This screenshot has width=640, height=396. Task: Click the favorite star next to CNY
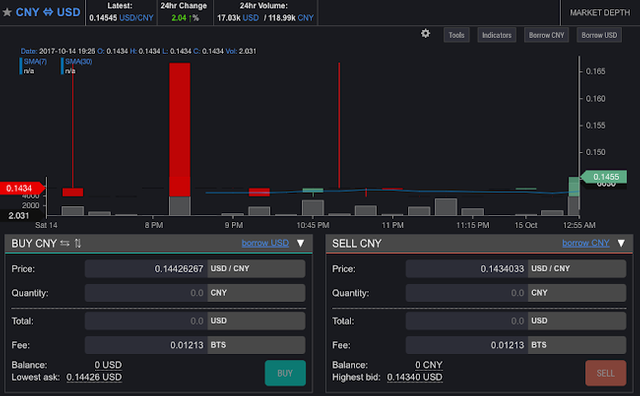pyautogui.click(x=7, y=12)
